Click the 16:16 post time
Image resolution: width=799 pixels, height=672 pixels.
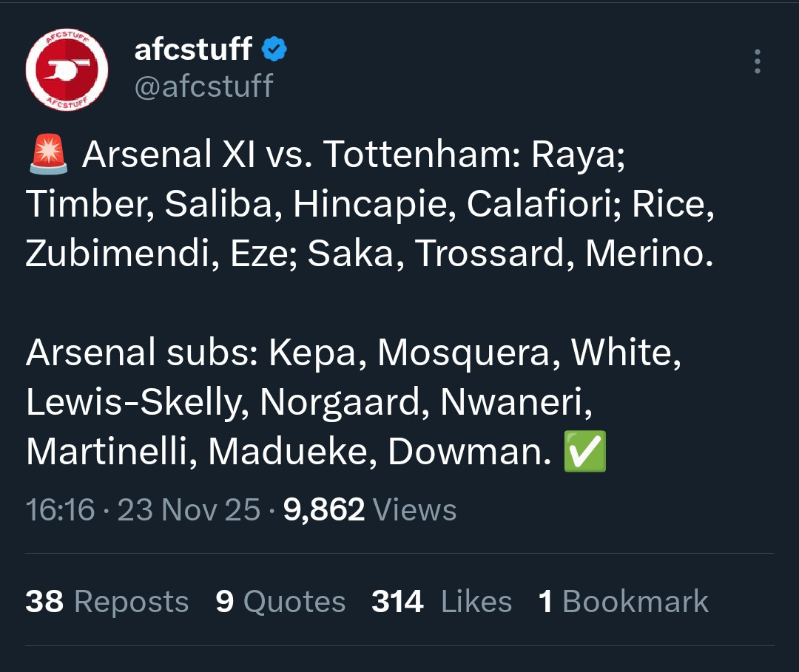click(x=60, y=509)
